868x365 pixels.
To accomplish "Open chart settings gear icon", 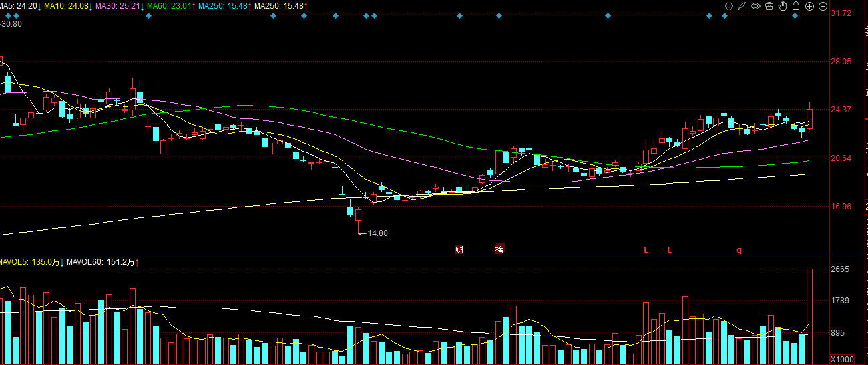I will (x=729, y=6).
